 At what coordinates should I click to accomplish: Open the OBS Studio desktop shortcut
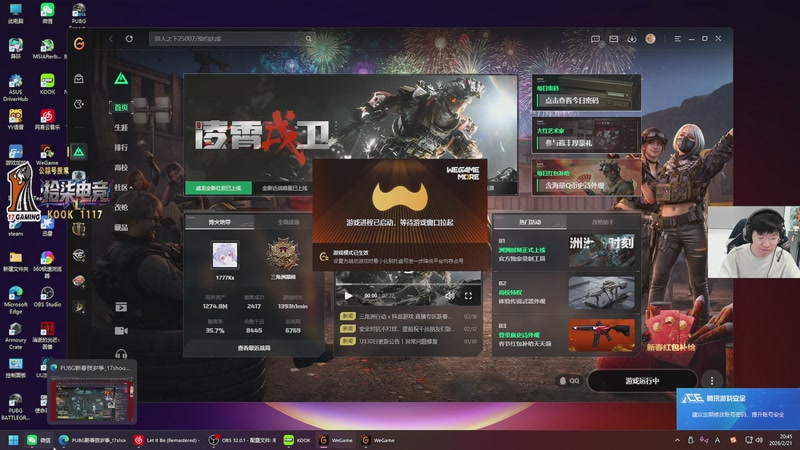click(47, 297)
